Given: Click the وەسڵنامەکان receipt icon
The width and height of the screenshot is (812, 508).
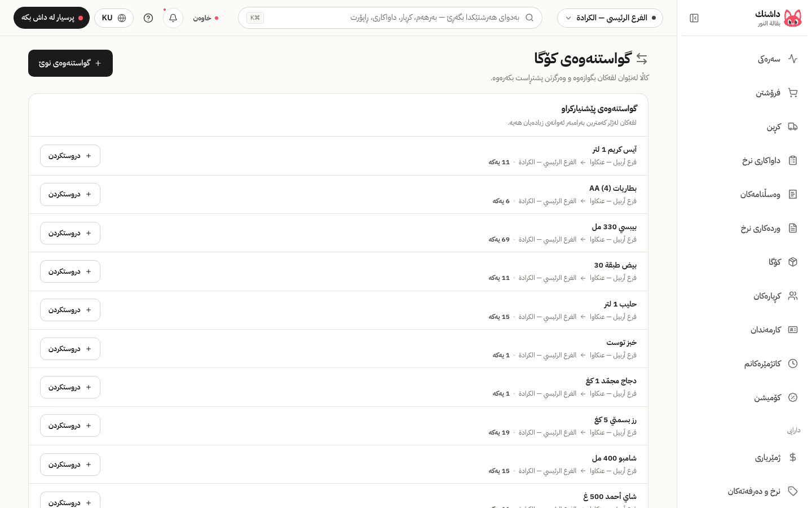Looking at the screenshot, I should 793,194.
